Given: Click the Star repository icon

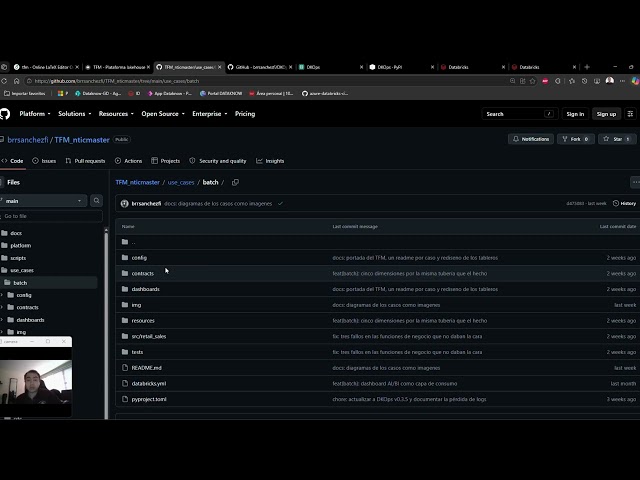Looking at the screenshot, I should point(606,139).
